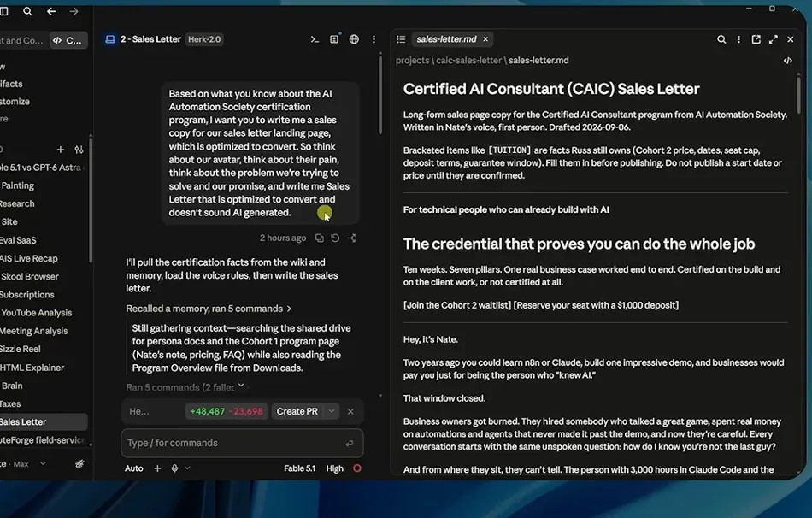This screenshot has height=518, width=812.
Task: Click the document preview scrollbar
Action: 798,94
